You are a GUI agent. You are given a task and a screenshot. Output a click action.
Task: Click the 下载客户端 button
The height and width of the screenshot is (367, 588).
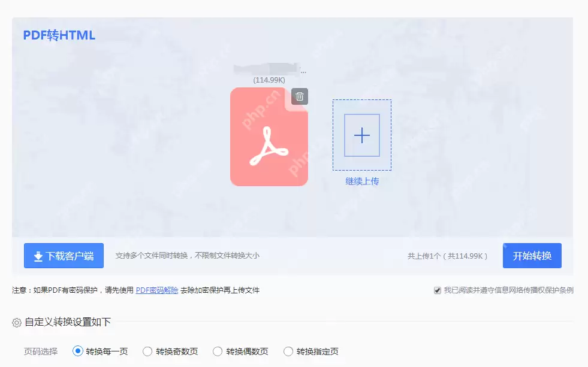click(63, 256)
